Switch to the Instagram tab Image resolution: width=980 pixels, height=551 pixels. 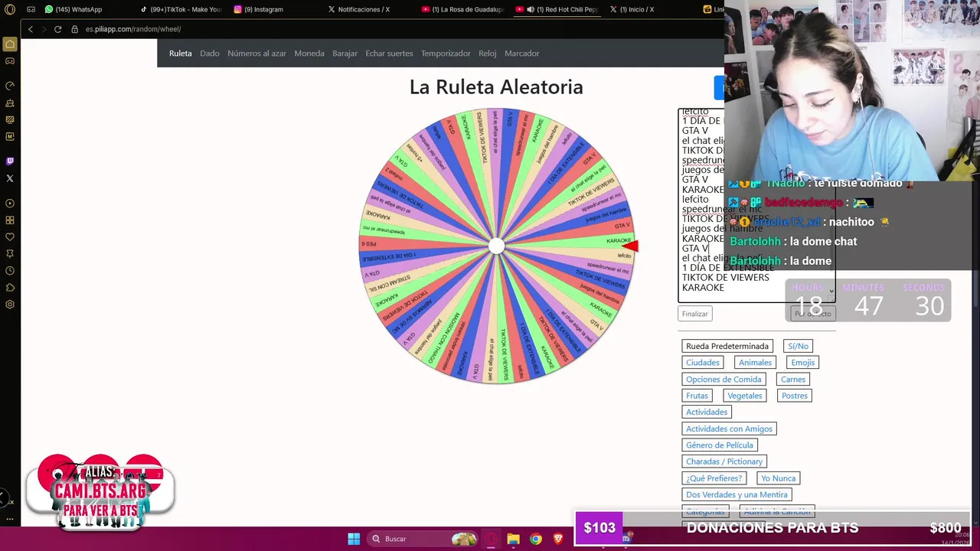point(259,9)
